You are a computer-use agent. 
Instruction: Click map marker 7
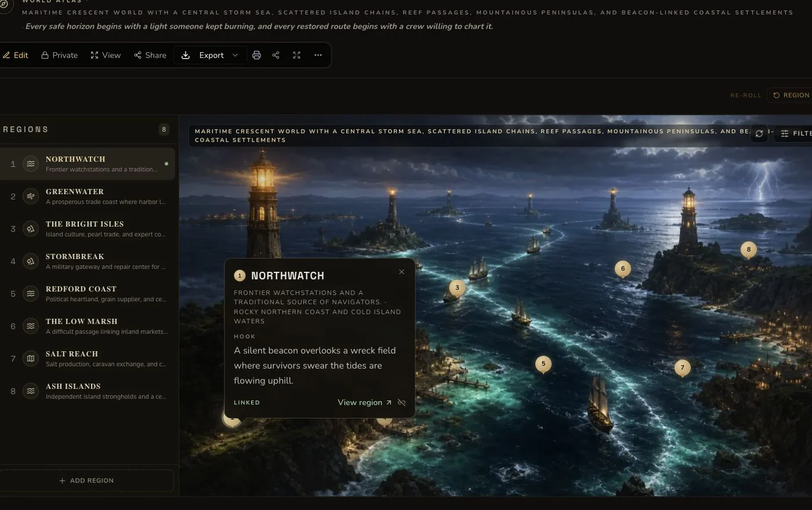click(683, 367)
